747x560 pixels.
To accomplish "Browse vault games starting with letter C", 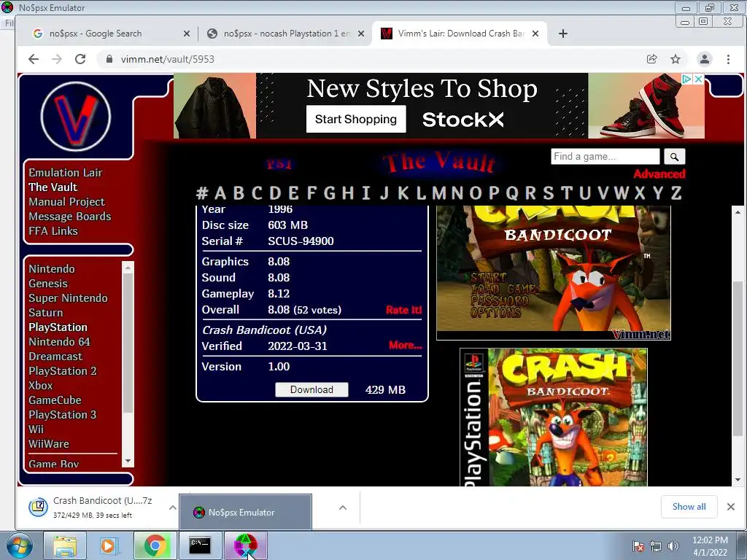I will pos(257,192).
